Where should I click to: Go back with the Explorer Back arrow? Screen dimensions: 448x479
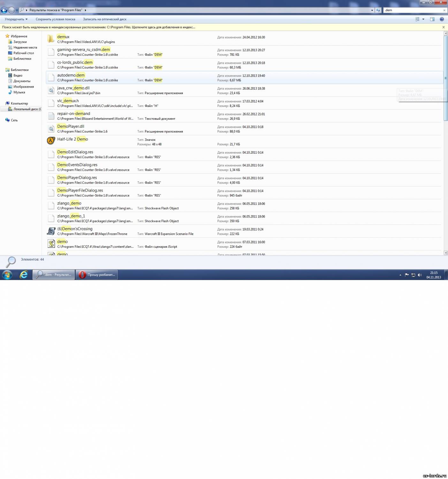tap(4, 10)
